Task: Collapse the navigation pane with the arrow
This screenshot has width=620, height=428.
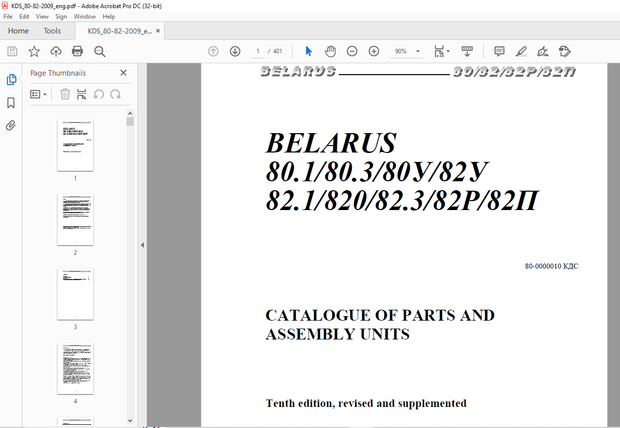Action: [x=142, y=245]
